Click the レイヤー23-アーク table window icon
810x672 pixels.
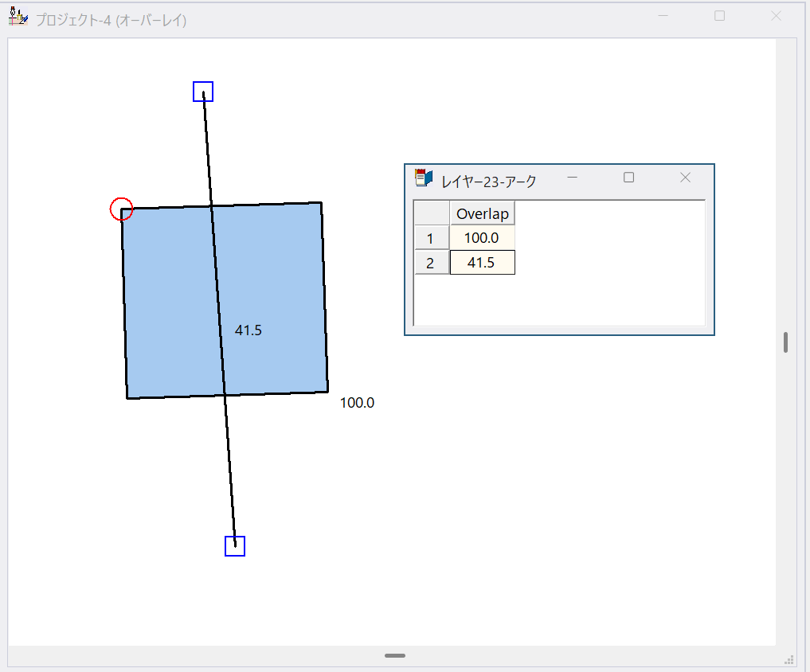pyautogui.click(x=424, y=178)
